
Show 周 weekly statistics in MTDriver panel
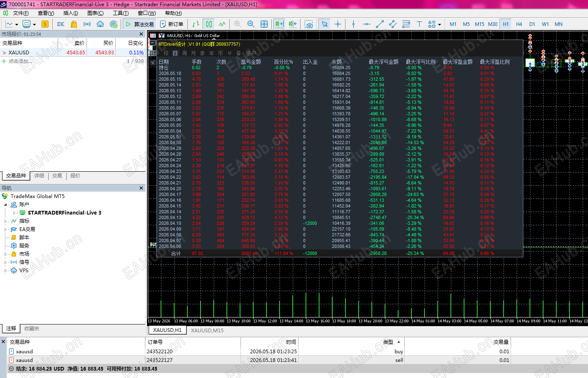[x=184, y=53]
